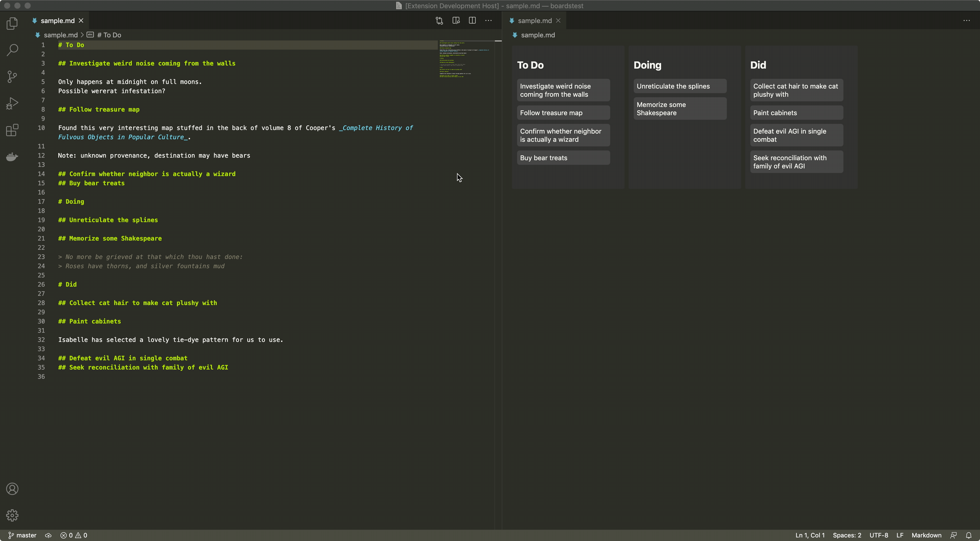Open the left editor More Actions menu

pos(488,20)
